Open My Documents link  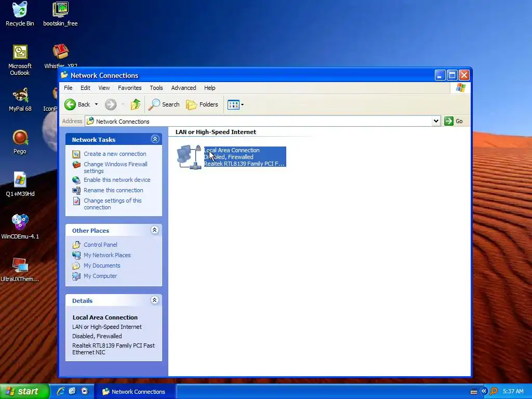tap(102, 265)
